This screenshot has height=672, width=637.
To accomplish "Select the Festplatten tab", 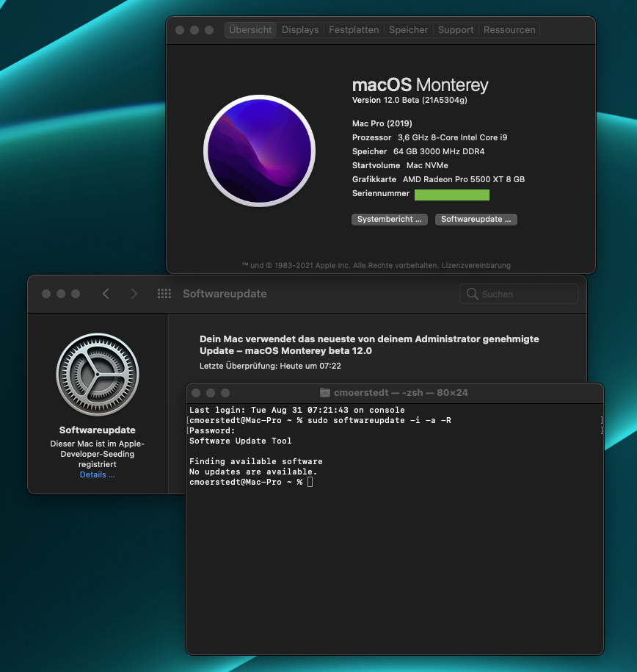I will (354, 30).
